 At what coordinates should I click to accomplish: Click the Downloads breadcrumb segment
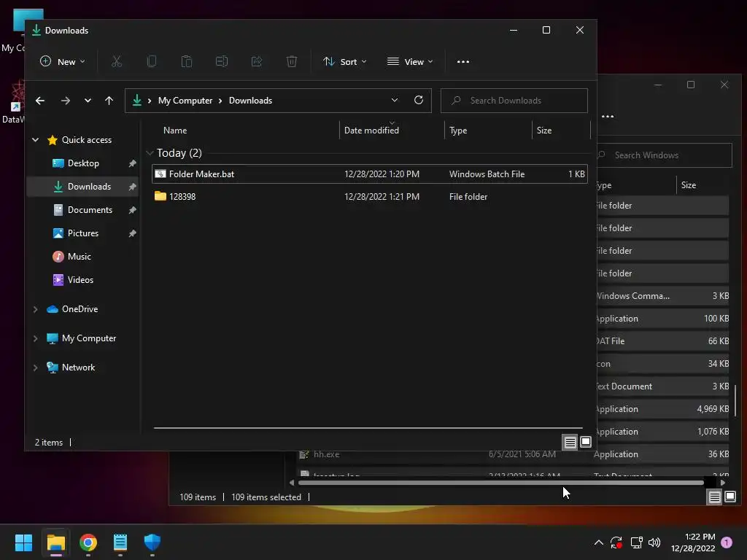tap(251, 101)
